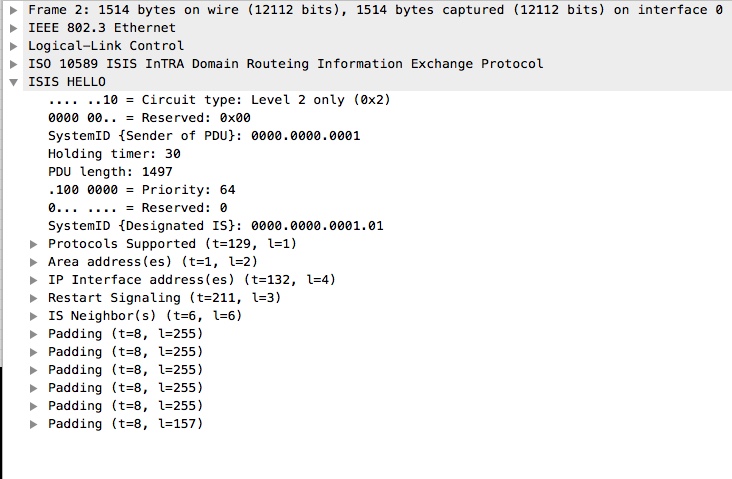Expand the IEEE 802.3 Ethernet section

pos(13,28)
